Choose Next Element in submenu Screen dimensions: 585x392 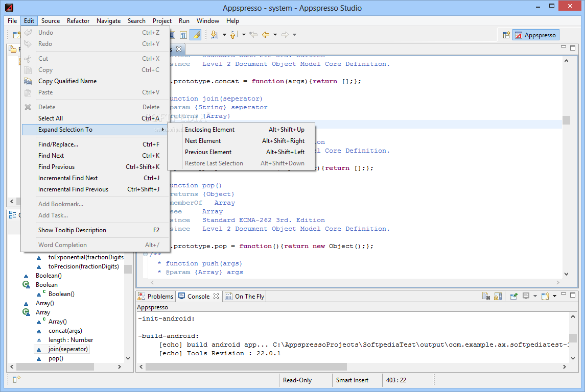click(241, 141)
